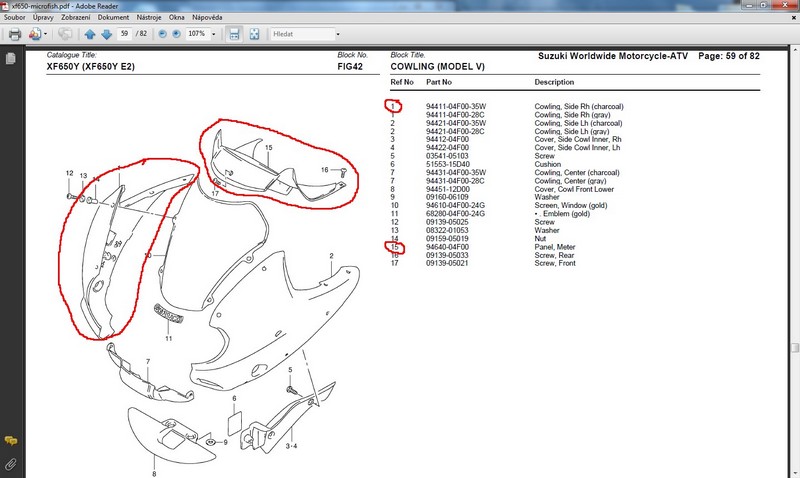Image resolution: width=800 pixels, height=478 pixels.
Task: Click the Adobe PDF icon in title bar
Action: [5, 6]
